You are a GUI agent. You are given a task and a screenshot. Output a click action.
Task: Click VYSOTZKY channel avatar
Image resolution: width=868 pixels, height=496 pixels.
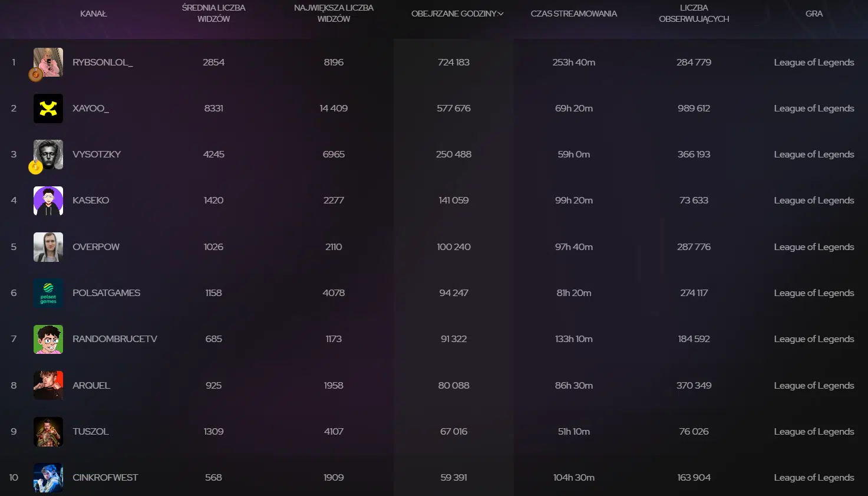coord(48,155)
